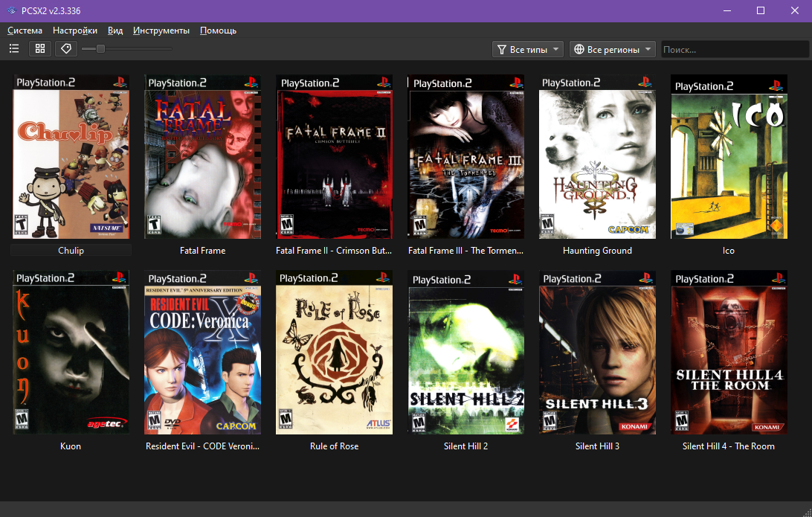The height and width of the screenshot is (517, 812).
Task: Open the Инструменты menu
Action: [x=161, y=30]
